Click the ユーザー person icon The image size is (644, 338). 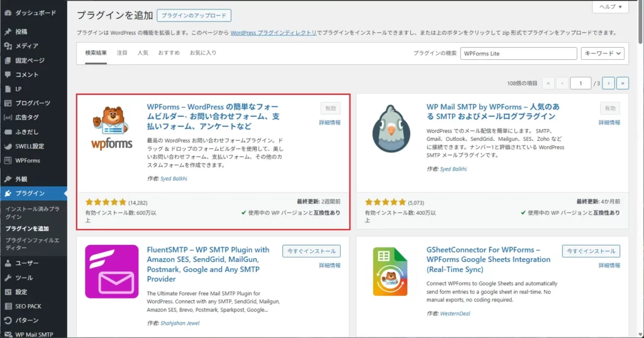[8, 263]
